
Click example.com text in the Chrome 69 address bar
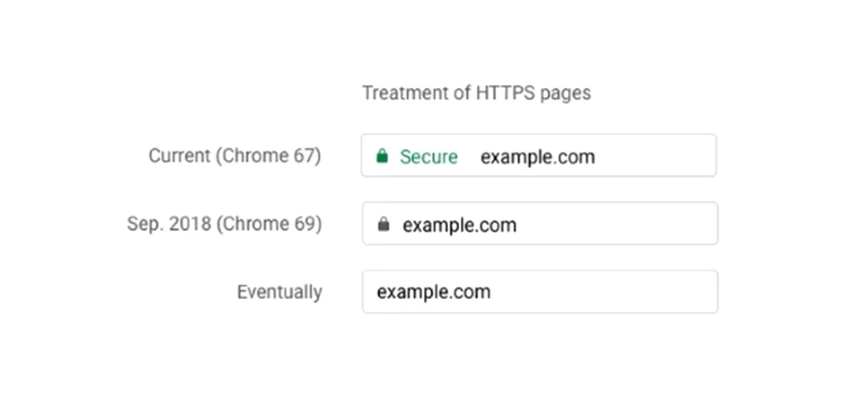point(459,225)
